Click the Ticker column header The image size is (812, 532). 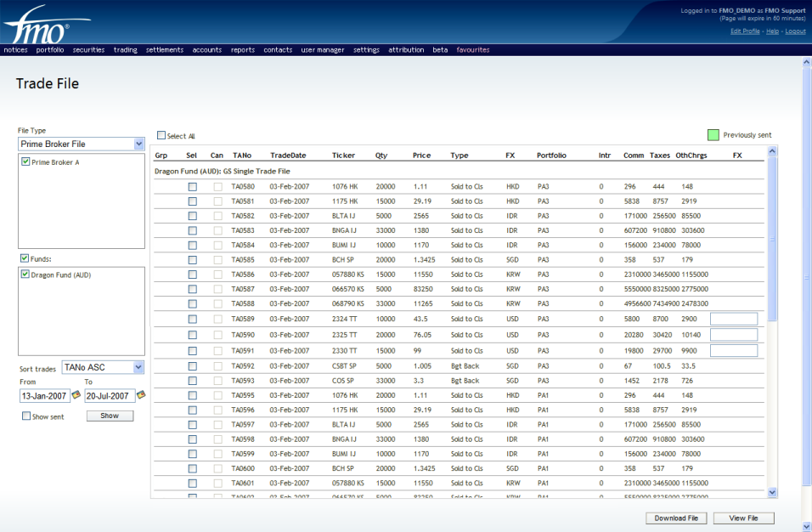click(343, 156)
